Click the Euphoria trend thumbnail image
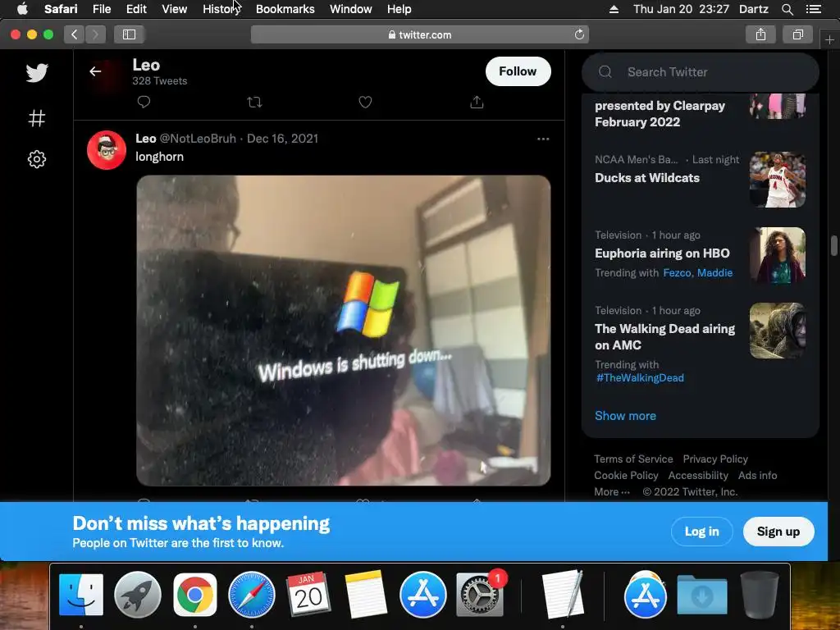840x630 pixels. pyautogui.click(x=778, y=255)
